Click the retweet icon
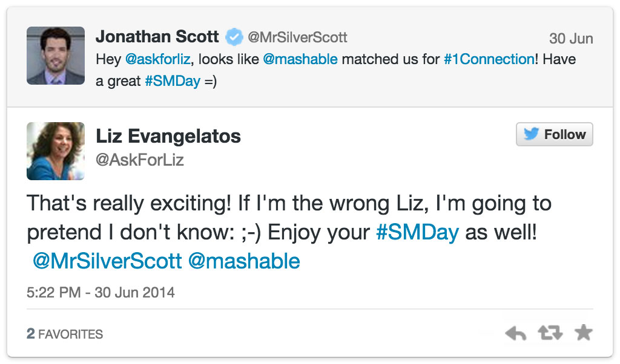 tap(550, 333)
